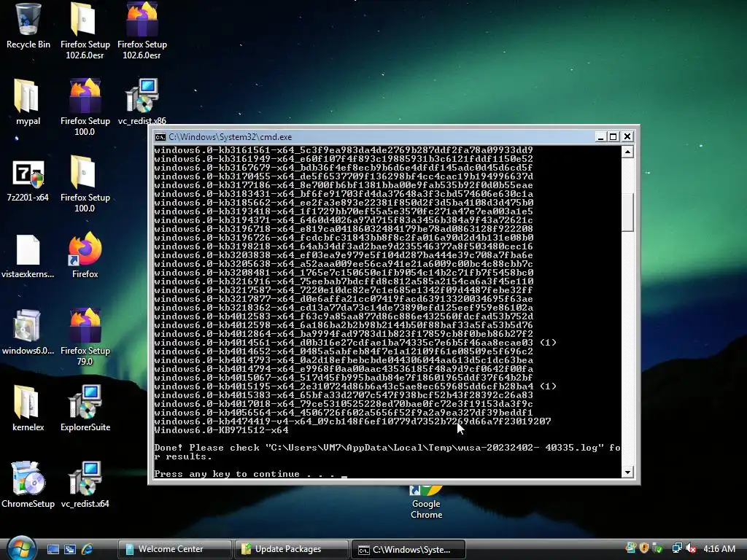Viewport: 747px width, 560px height.
Task: Click the C:\Windows\Syste... taskbar button
Action: (x=408, y=550)
